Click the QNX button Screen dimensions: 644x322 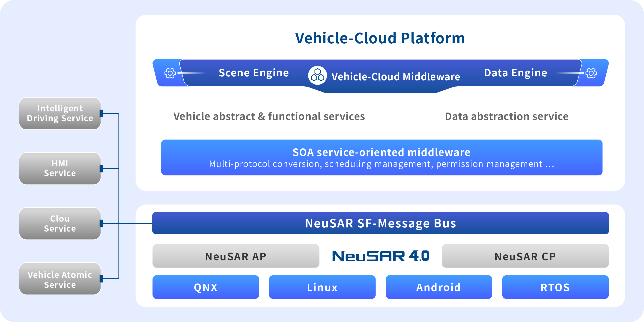click(x=206, y=287)
